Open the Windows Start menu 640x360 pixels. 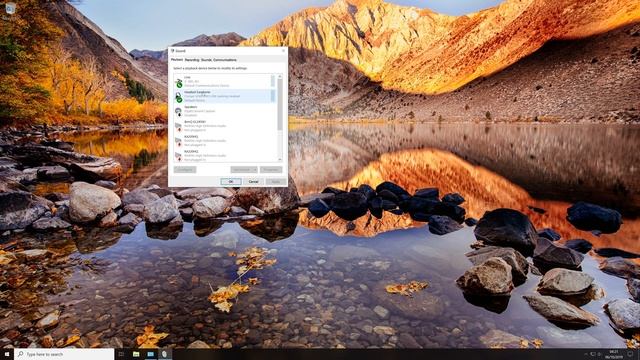(x=7, y=354)
